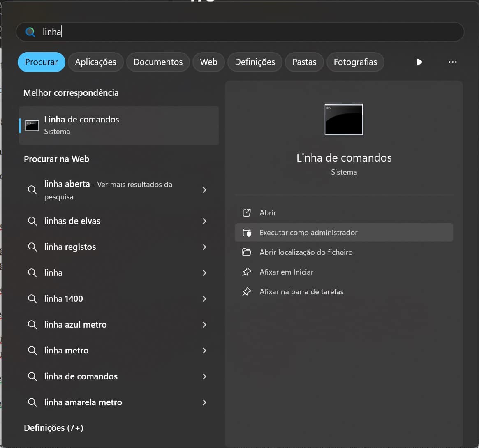Click the shield icon for Executar como administrador
This screenshot has width=479, height=448.
[247, 233]
